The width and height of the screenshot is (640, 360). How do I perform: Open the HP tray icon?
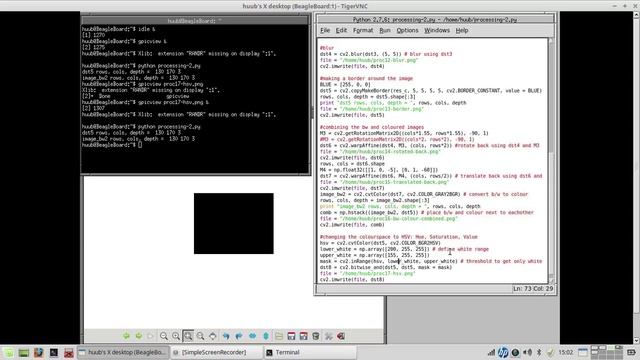[503, 352]
